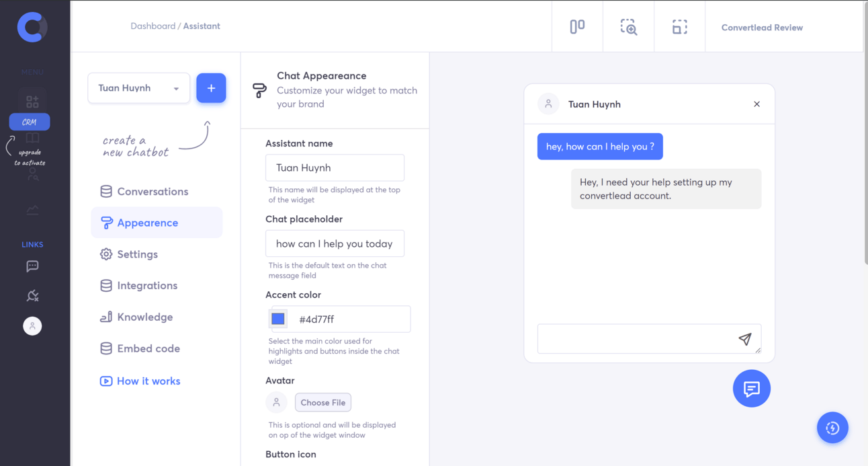Open the Tuan Huynh chatbot dropdown
868x466 pixels.
[x=139, y=88]
